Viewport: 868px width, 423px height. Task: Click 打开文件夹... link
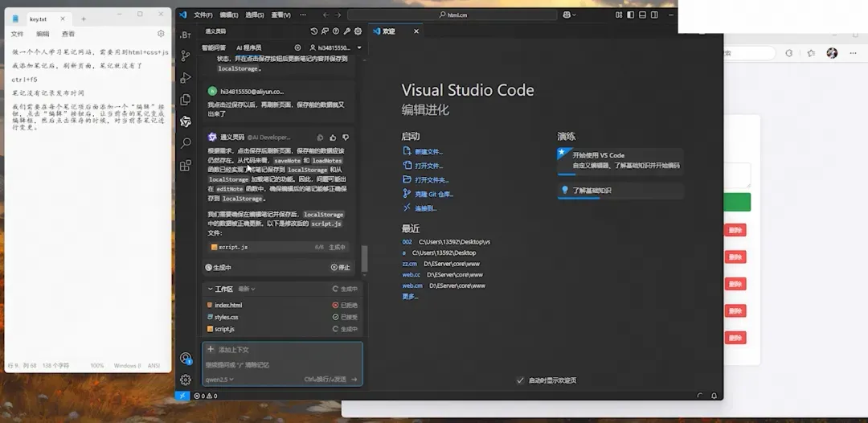[432, 180]
